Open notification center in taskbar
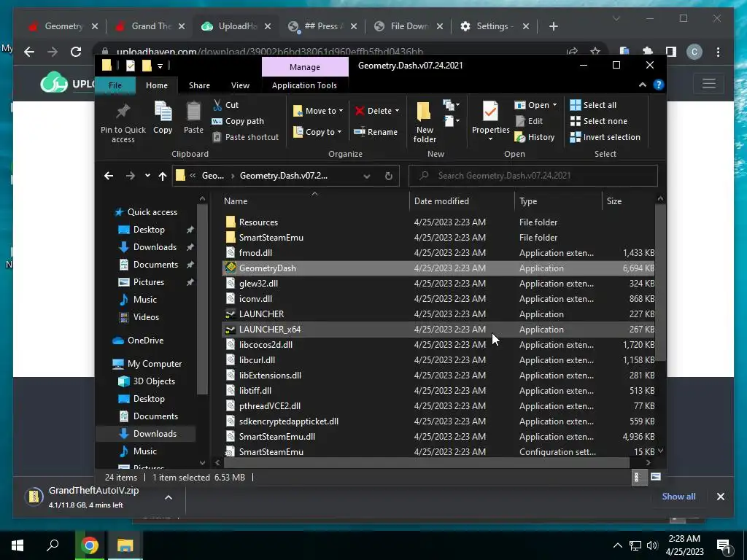Image resolution: width=747 pixels, height=560 pixels. [x=724, y=546]
